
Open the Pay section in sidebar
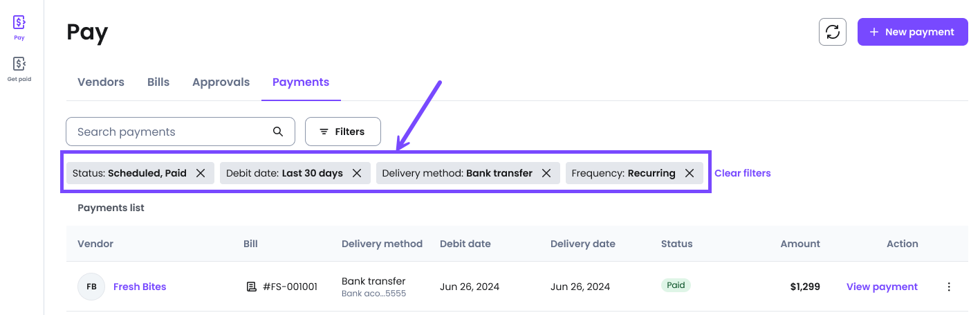[19, 28]
